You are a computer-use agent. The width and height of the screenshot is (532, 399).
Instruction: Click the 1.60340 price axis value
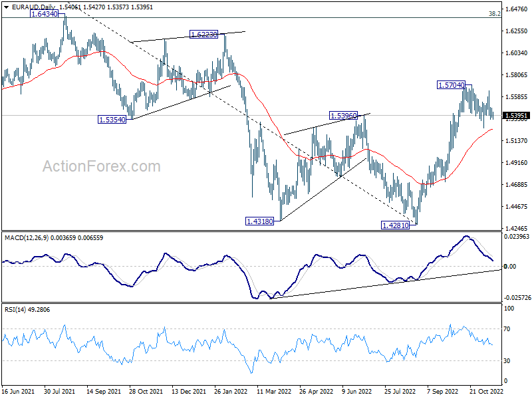(x=517, y=53)
